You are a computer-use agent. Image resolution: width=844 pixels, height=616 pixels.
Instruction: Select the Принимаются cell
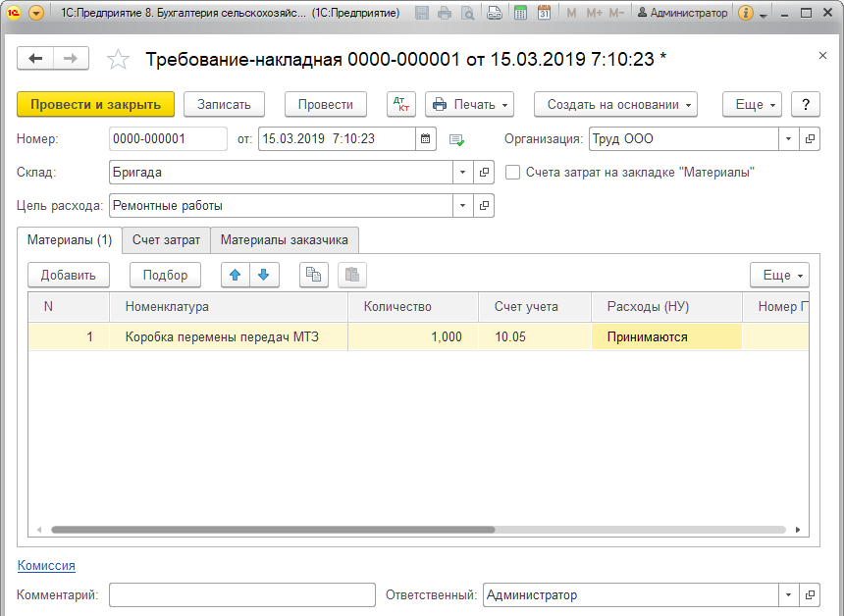666,336
